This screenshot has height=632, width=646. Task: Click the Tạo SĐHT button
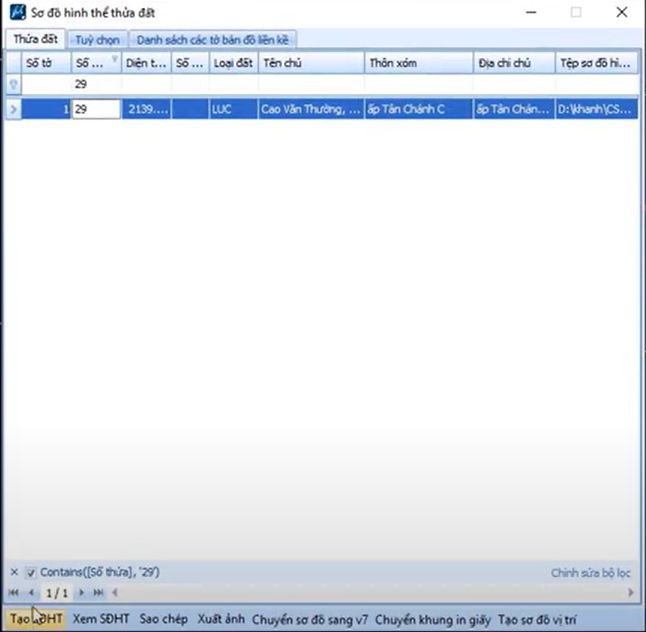(x=36, y=620)
